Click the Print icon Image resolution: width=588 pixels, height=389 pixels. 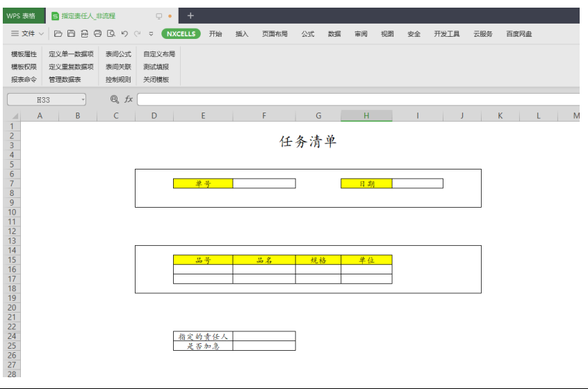97,33
